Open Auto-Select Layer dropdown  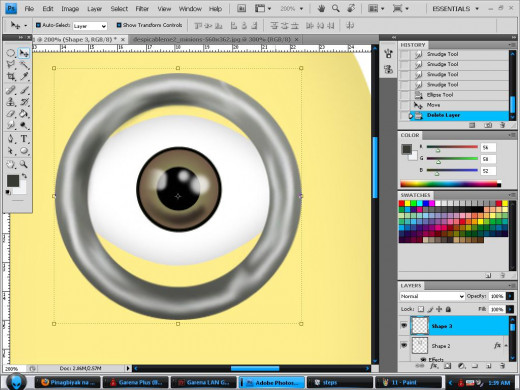(x=90, y=26)
